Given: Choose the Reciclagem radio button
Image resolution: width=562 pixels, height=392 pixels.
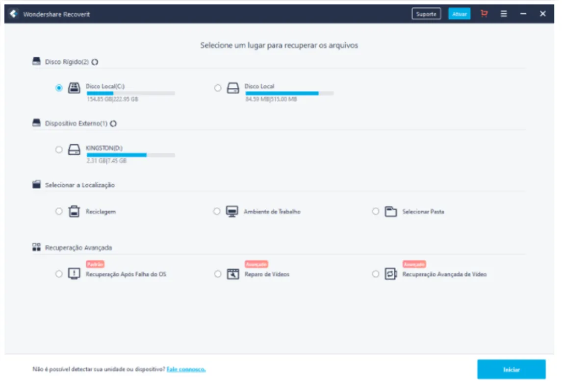Looking at the screenshot, I should tap(59, 211).
